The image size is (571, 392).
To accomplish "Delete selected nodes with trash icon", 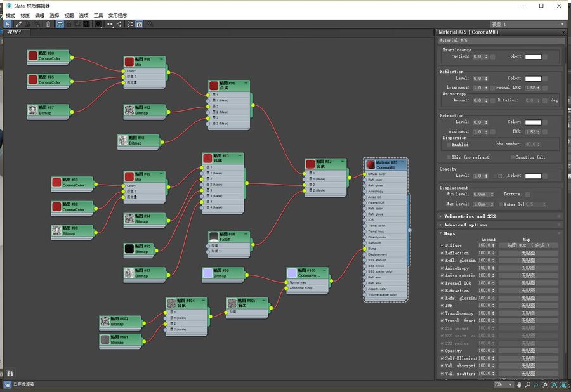I will click(48, 24).
